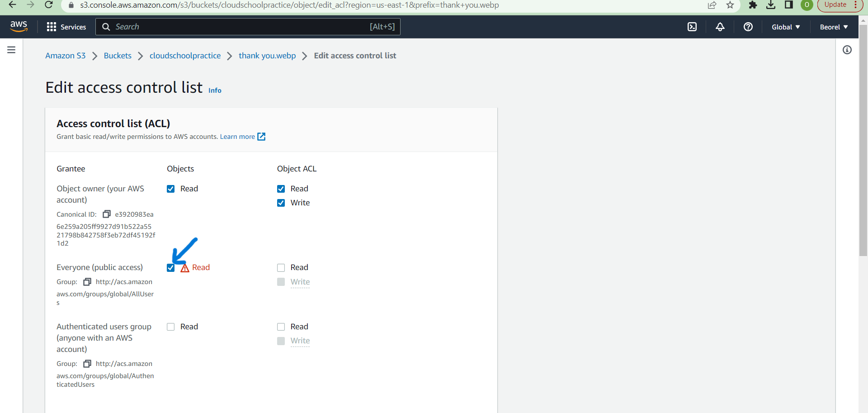Click the Object ACL column header
This screenshot has height=413, width=868.
click(x=297, y=169)
